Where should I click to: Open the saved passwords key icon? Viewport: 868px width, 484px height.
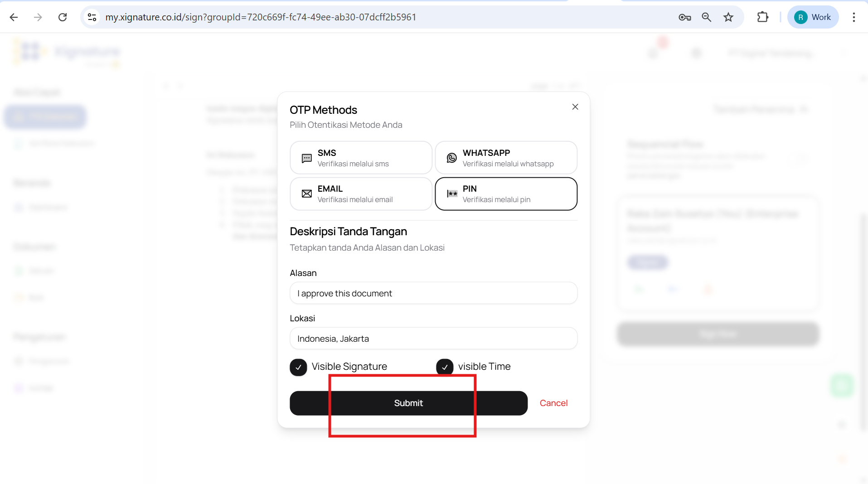tap(684, 17)
